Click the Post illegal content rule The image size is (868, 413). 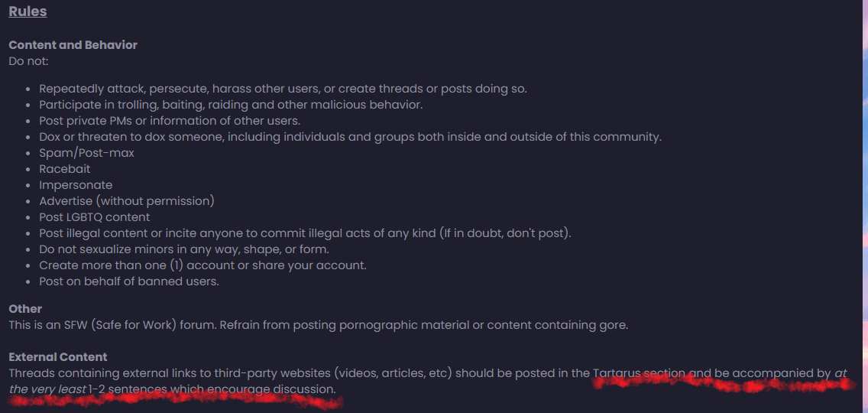[x=305, y=233]
